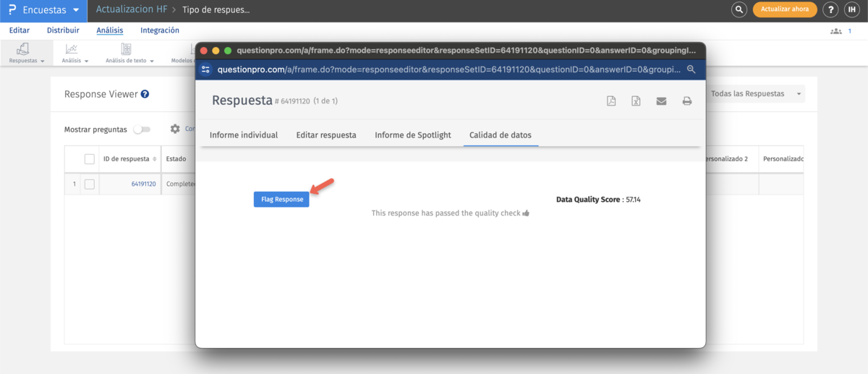
Task: Open the Respuestas toolbar dropdown
Action: [27, 54]
